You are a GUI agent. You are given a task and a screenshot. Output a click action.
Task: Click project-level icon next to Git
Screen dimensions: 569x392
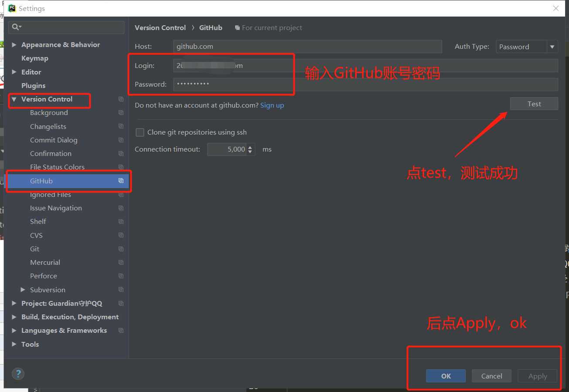121,249
